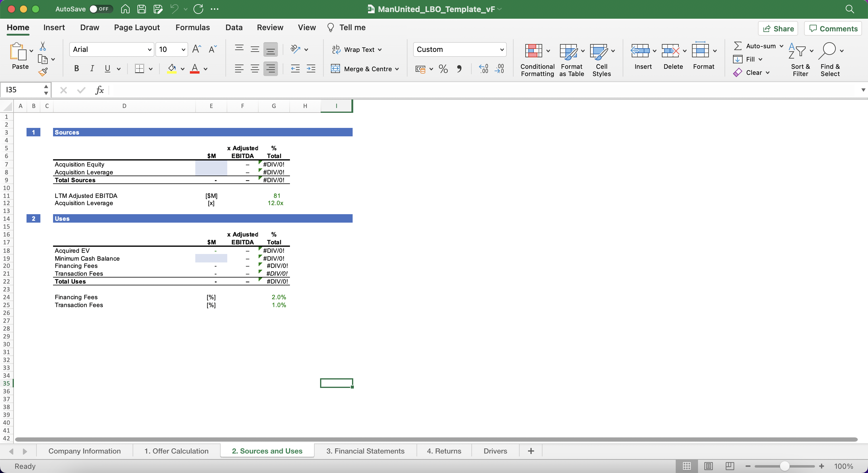Screen dimensions: 868x473
Task: Increase decimal places
Action: (x=483, y=69)
